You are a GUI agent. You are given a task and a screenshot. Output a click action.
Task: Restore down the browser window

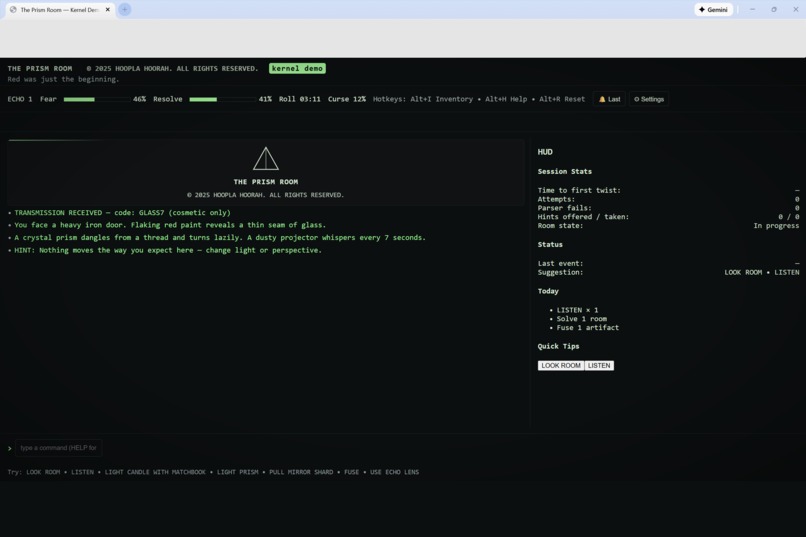click(774, 9)
